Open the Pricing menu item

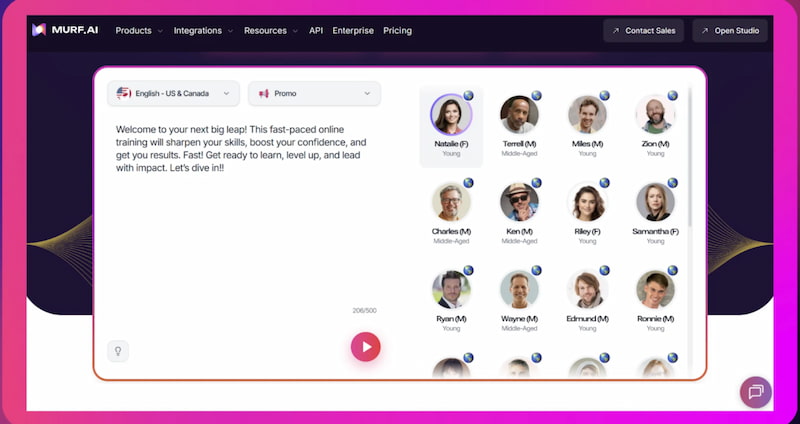397,31
